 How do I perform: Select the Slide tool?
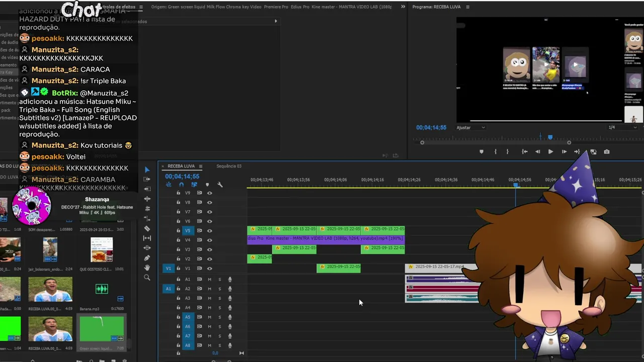click(147, 248)
